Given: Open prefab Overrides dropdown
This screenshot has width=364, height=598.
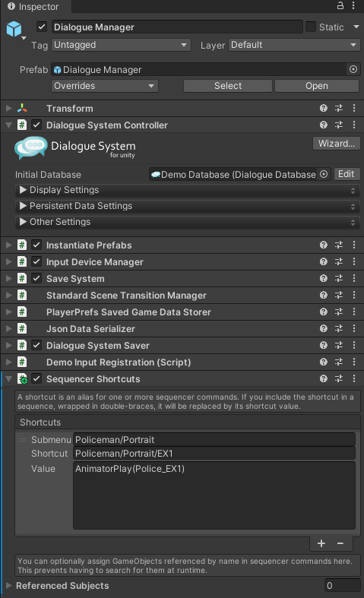Looking at the screenshot, I should (x=105, y=86).
